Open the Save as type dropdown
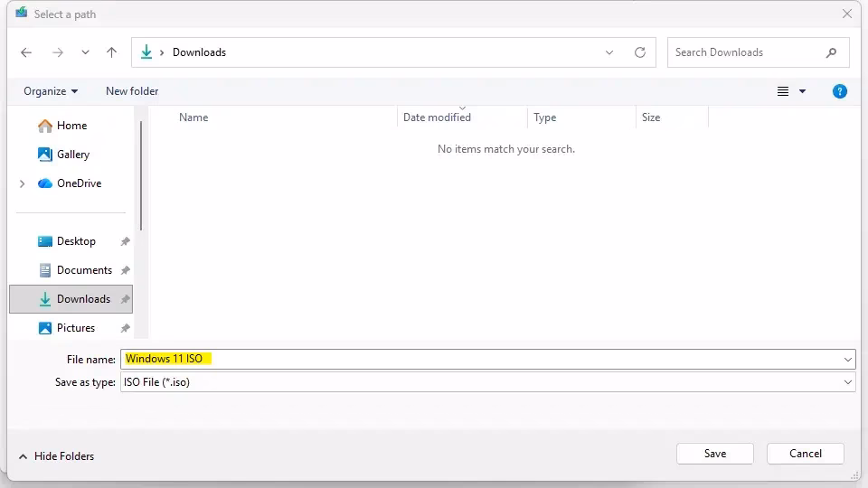The height and width of the screenshot is (488, 868). pos(847,382)
